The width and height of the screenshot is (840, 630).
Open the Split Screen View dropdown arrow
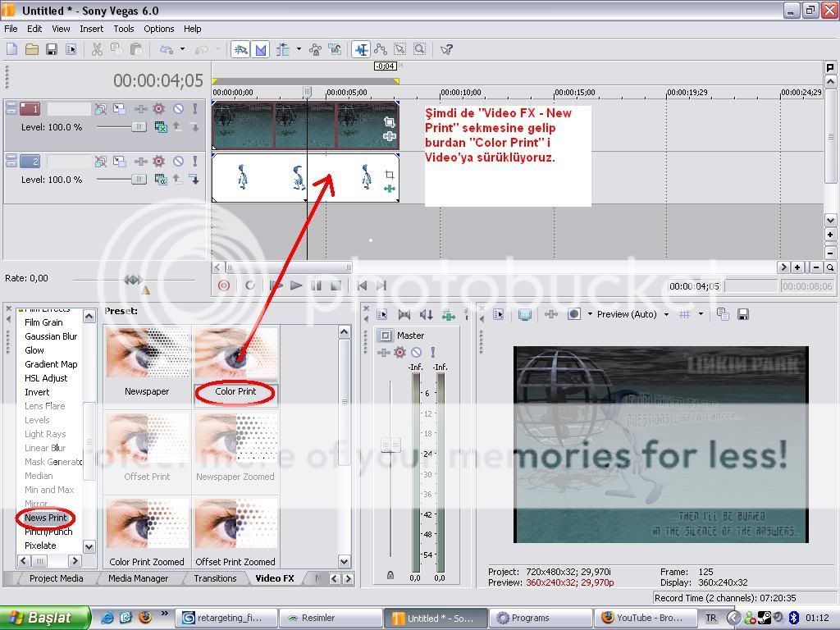(x=591, y=314)
